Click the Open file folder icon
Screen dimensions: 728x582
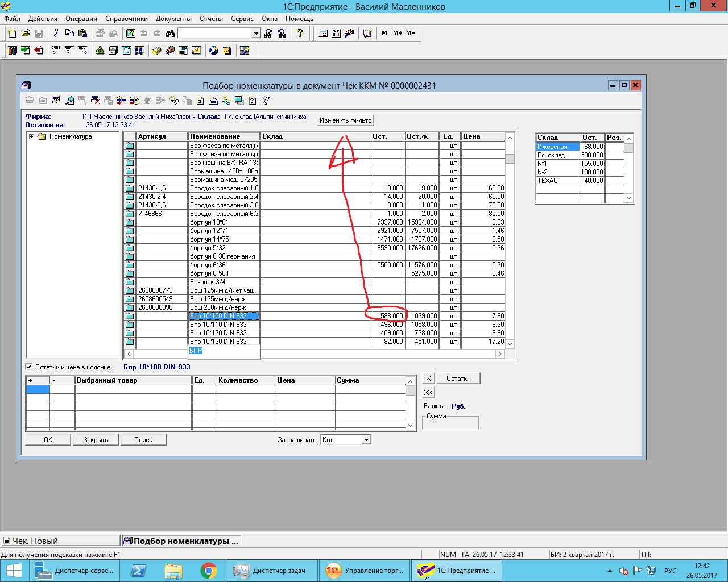[26, 34]
